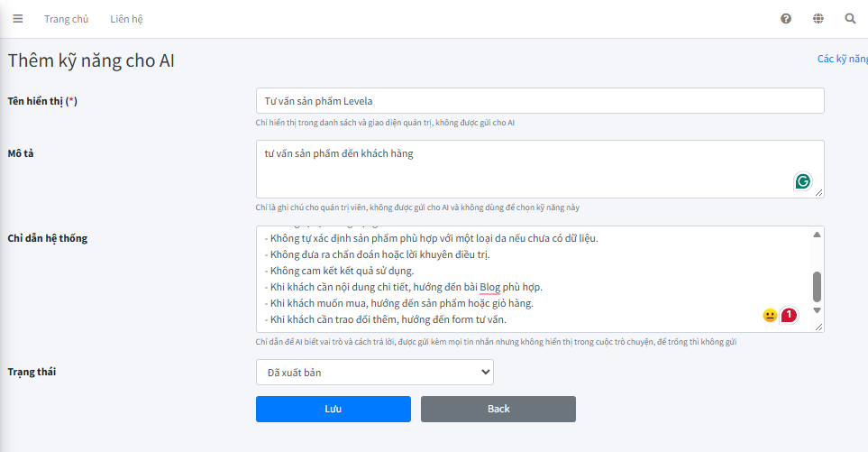Click the Mô tả textarea resize handle
This screenshot has width=868, height=452.
coord(818,192)
